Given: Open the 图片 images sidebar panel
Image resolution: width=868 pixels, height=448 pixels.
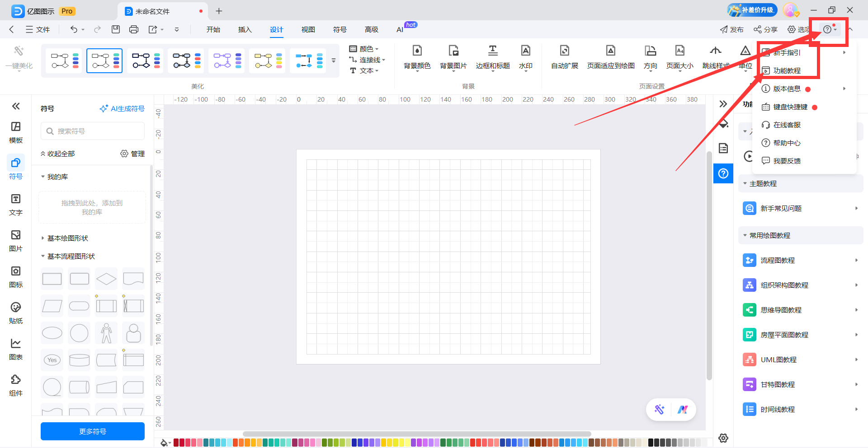Looking at the screenshot, I should [16, 241].
